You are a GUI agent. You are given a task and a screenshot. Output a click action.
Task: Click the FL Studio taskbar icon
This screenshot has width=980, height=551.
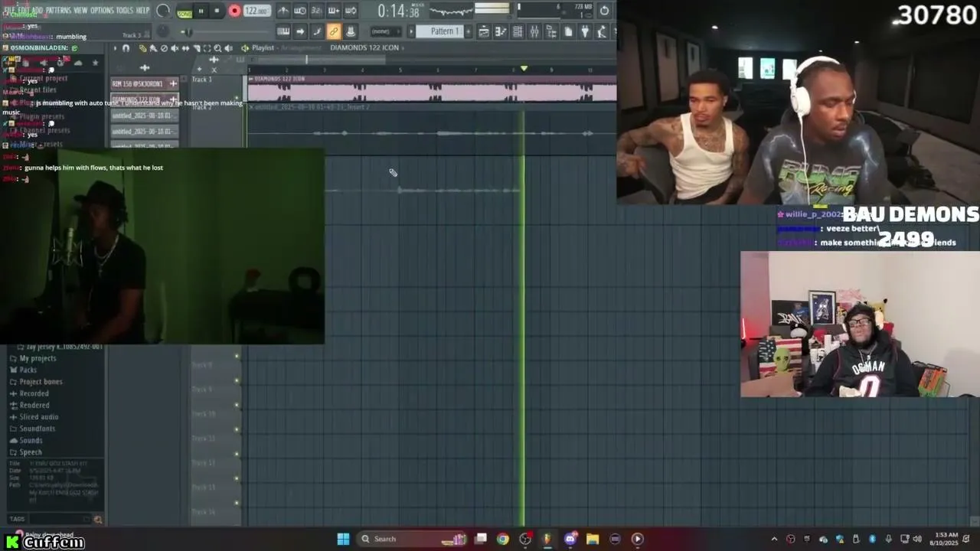click(547, 539)
